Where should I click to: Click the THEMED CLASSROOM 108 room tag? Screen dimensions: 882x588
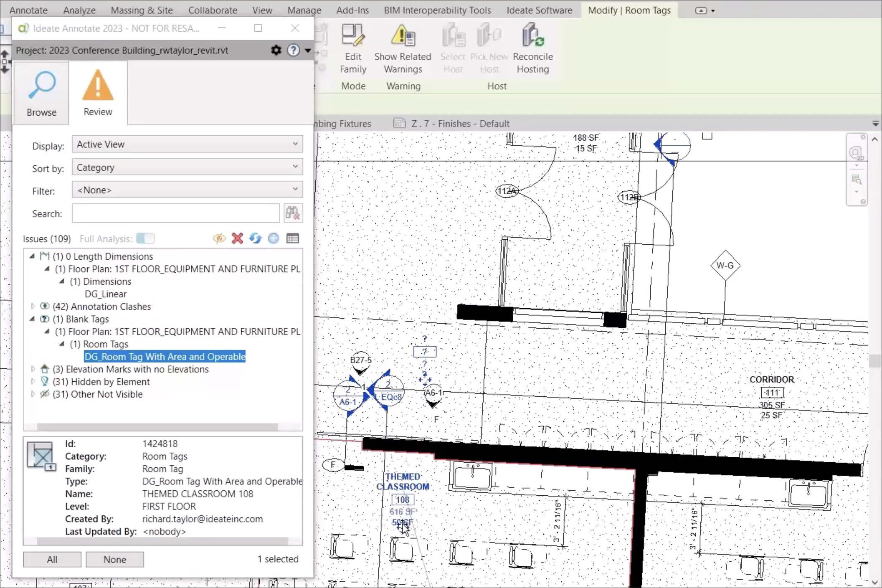tap(402, 499)
